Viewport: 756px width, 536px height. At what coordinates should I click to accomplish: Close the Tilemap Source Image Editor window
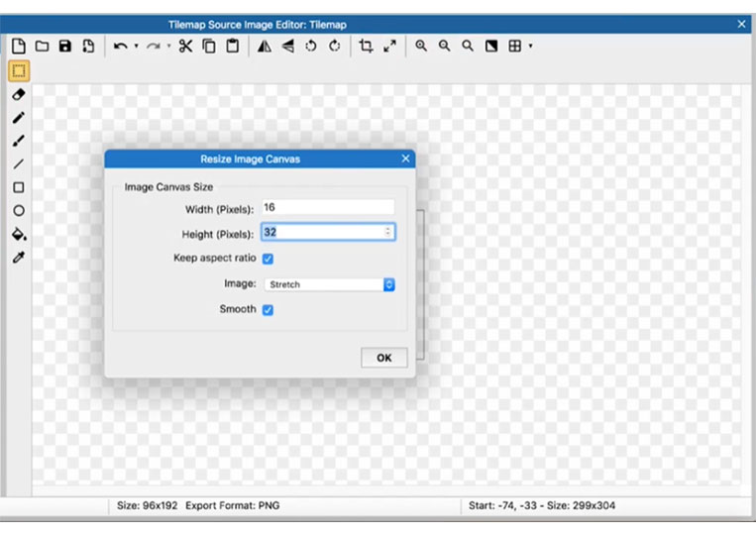741,24
